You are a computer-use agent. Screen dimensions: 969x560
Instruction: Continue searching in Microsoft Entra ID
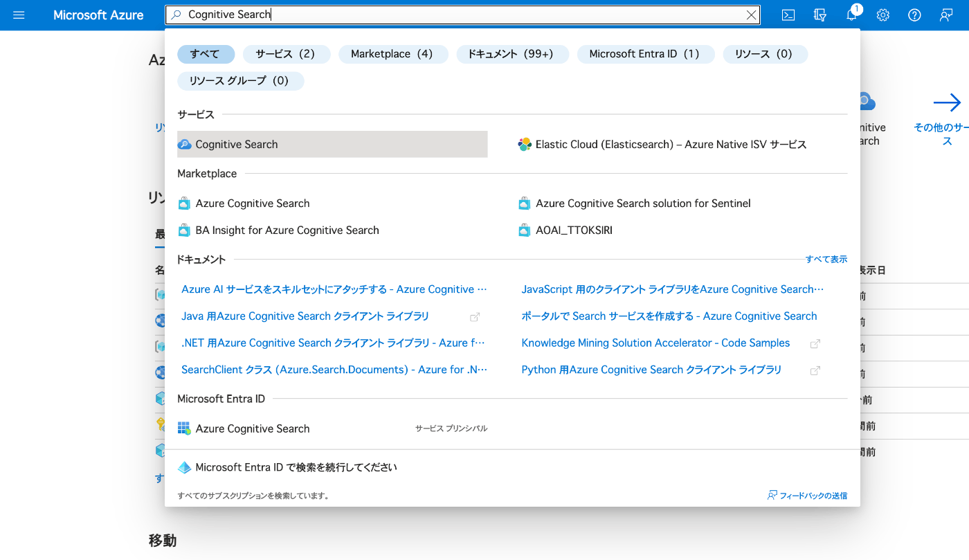tap(296, 468)
